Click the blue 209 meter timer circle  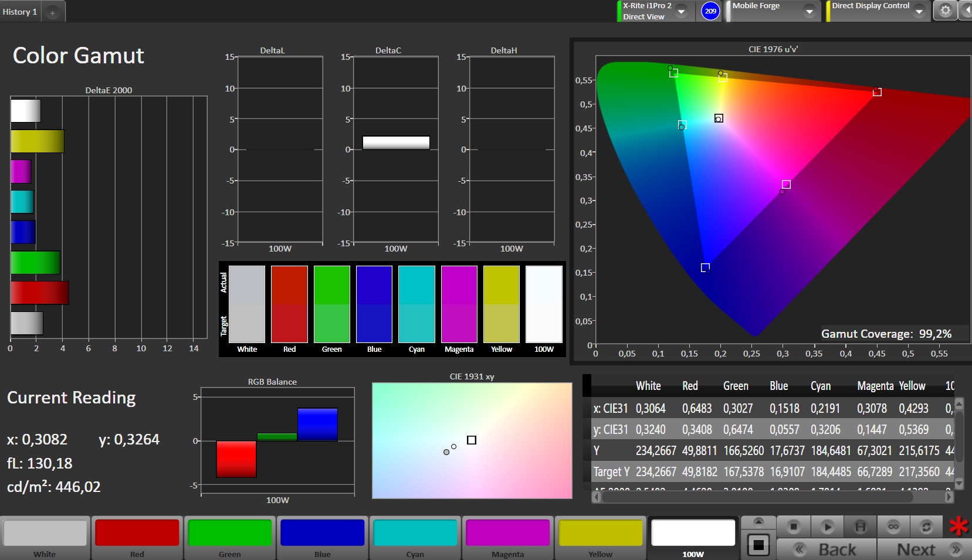(x=710, y=11)
